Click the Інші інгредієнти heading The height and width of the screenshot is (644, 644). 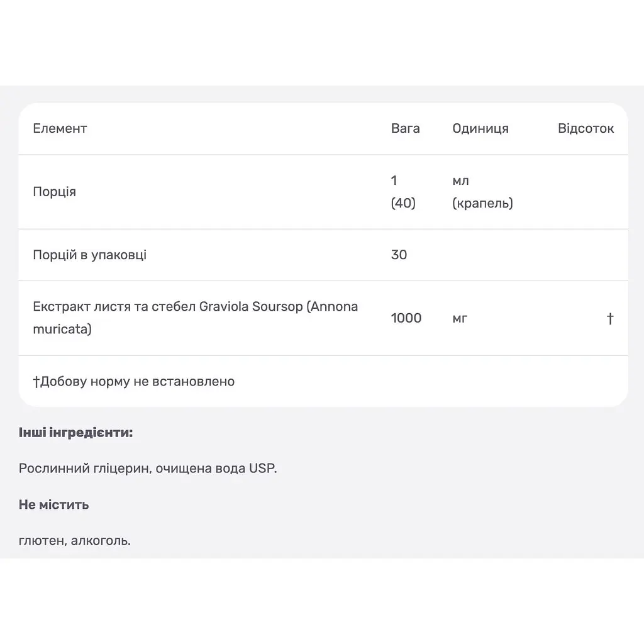[x=76, y=433]
